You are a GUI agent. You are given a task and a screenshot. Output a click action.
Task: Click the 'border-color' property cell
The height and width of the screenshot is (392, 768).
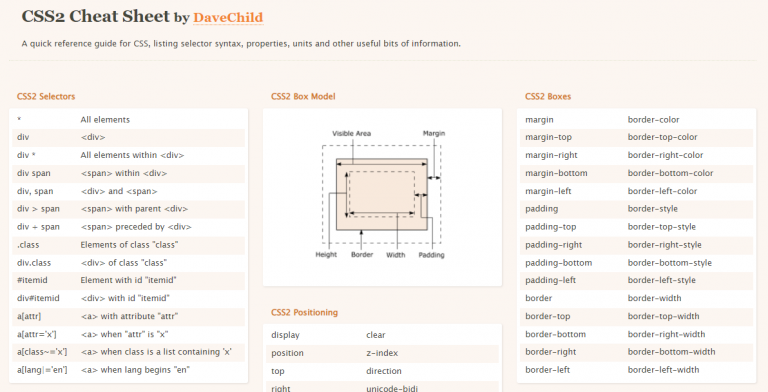(x=653, y=120)
